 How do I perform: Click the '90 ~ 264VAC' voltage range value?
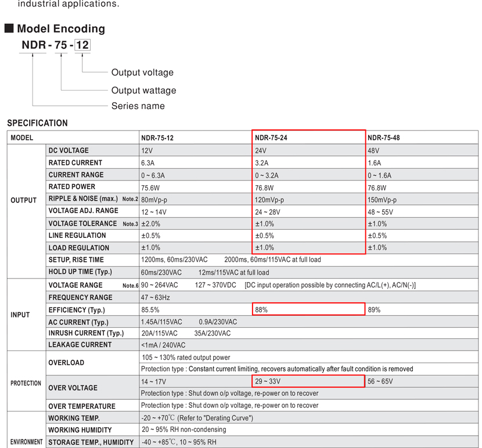pos(160,285)
